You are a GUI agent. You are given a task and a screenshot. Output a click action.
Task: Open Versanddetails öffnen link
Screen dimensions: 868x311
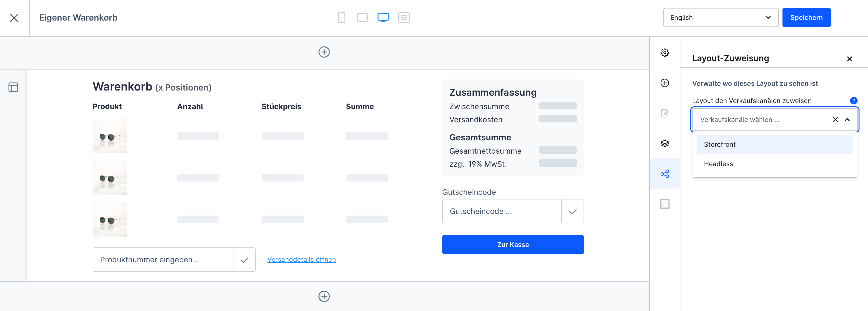coord(301,259)
